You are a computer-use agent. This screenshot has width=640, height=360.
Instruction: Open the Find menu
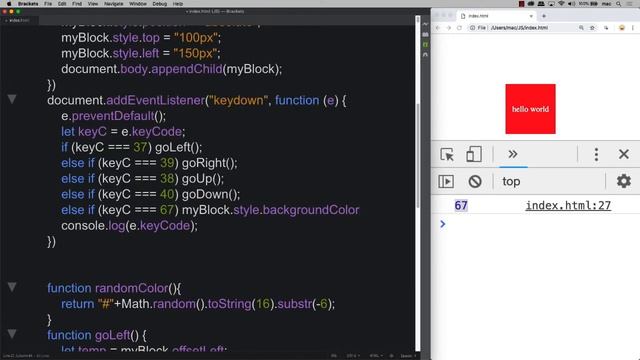[77, 4]
